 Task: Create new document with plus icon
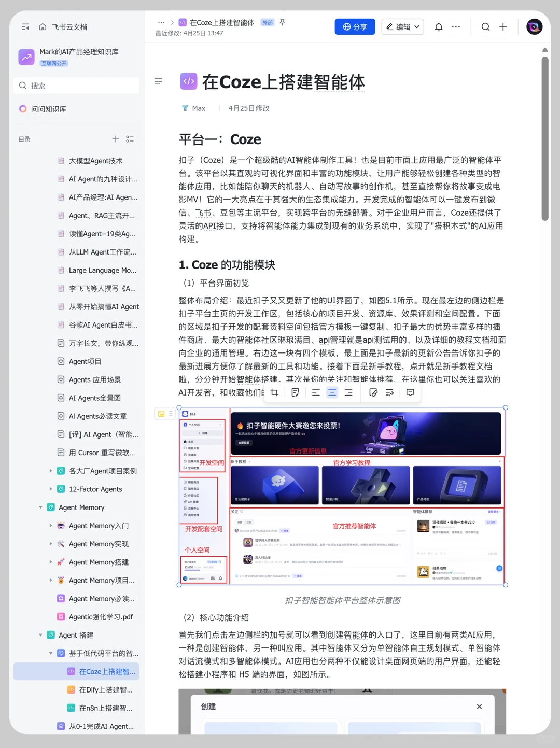(x=503, y=27)
